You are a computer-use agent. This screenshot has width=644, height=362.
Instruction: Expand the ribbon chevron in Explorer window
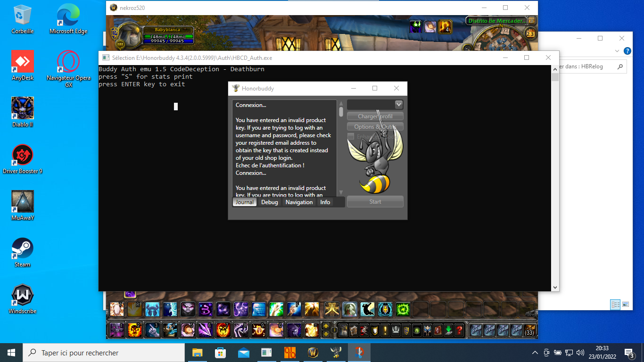617,51
